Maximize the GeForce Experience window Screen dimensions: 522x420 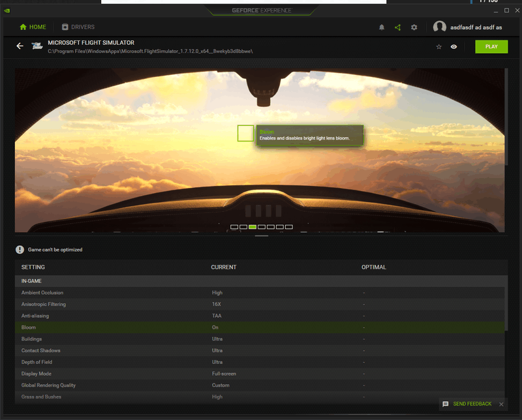[507, 10]
